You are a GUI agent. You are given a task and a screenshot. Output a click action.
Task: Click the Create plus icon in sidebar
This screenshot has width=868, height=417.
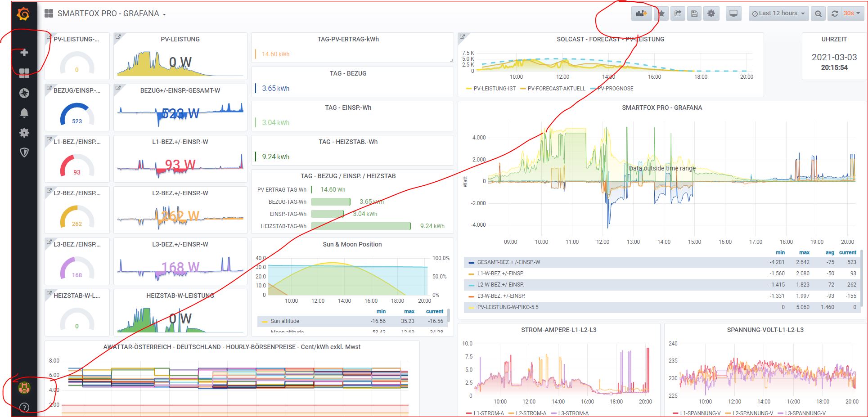(x=24, y=53)
